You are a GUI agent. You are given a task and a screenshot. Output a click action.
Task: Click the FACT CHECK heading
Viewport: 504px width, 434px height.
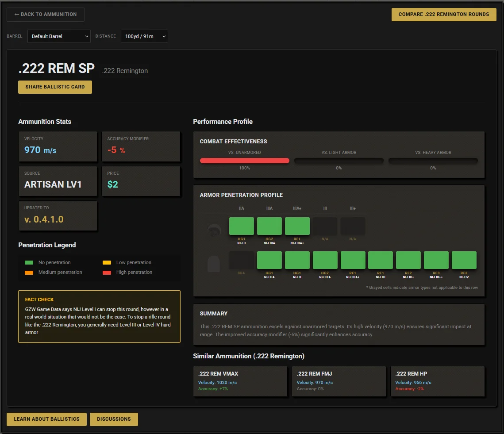[x=39, y=300]
